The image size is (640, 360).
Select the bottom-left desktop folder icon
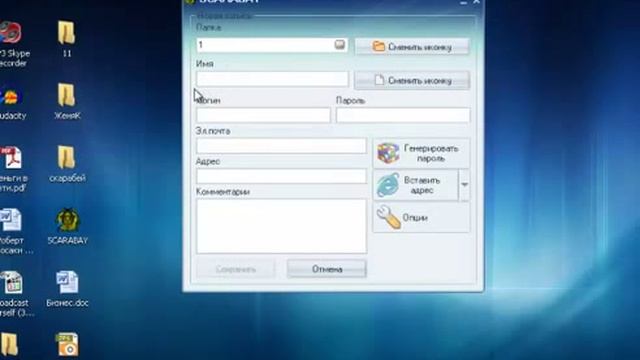coord(9,345)
